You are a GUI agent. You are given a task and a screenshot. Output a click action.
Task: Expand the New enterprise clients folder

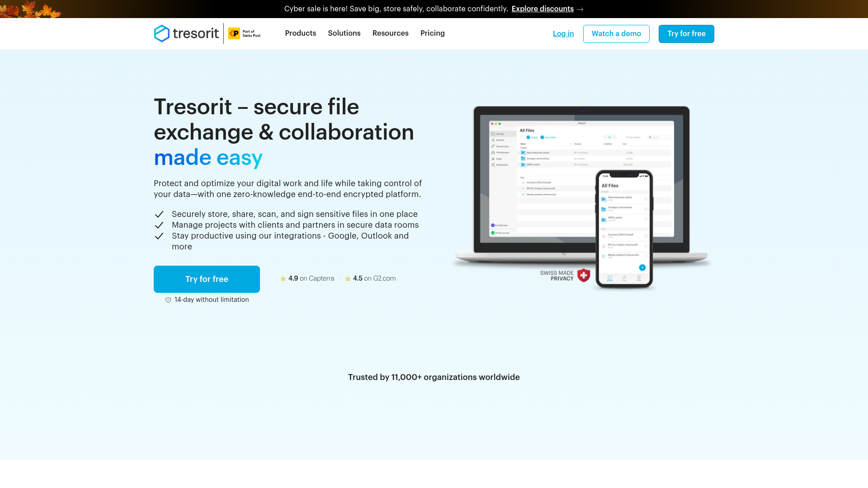pyautogui.click(x=519, y=153)
